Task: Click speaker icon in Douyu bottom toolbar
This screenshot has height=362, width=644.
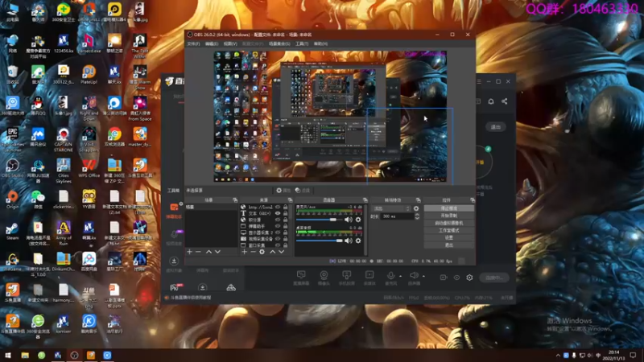Action: tap(414, 275)
